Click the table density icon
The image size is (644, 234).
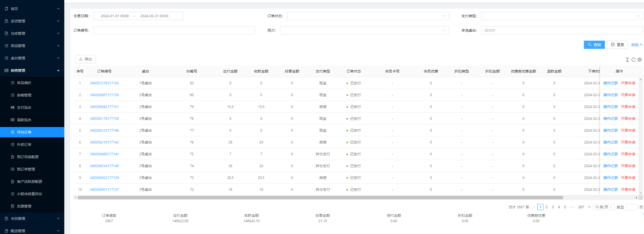627,60
